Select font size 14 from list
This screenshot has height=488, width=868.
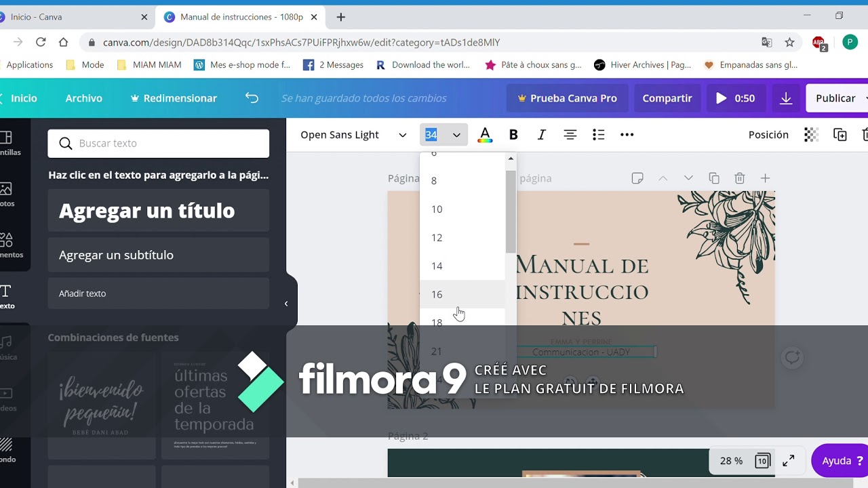(x=462, y=266)
